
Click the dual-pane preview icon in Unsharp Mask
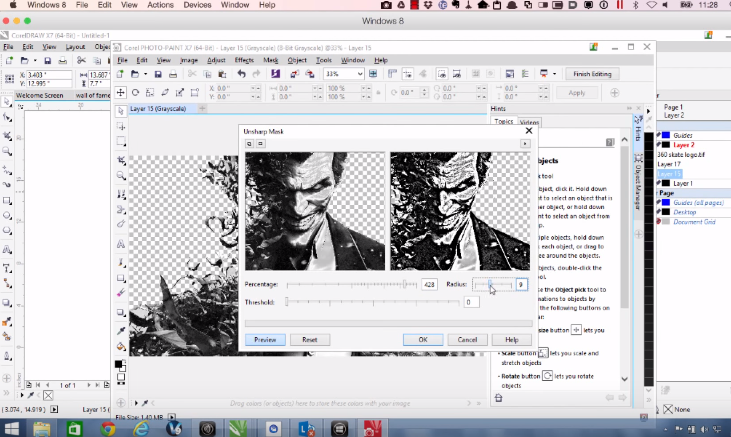pos(249,144)
